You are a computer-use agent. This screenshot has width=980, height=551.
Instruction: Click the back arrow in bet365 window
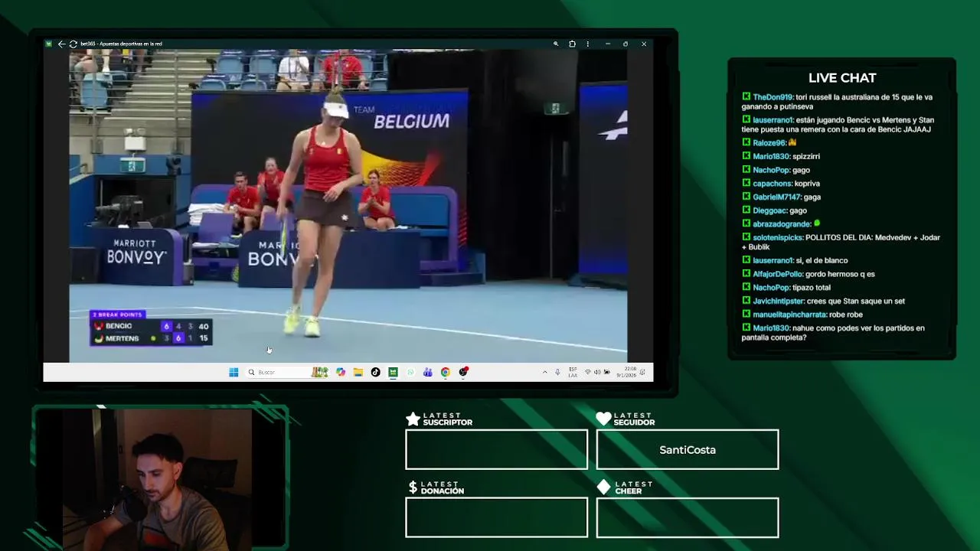click(x=61, y=44)
